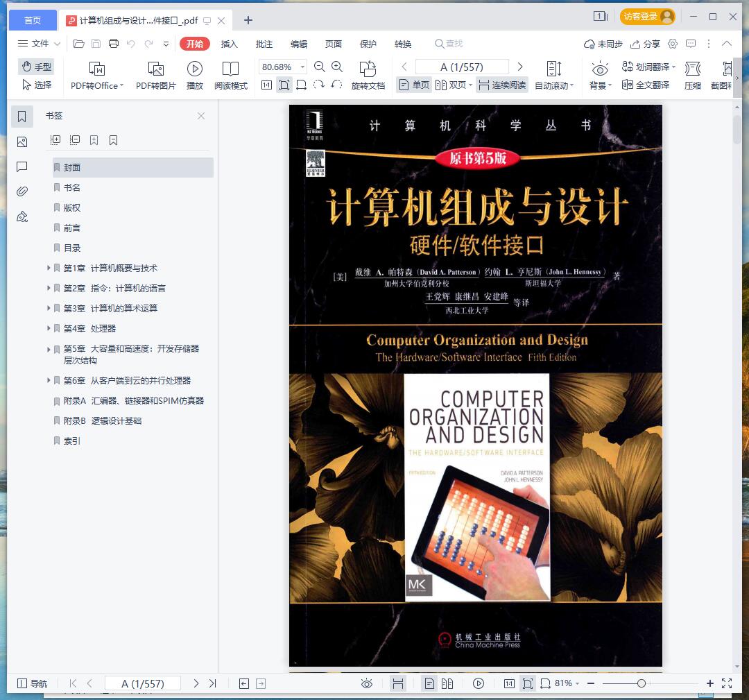
Task: Enter 阅读模式 reading mode
Action: point(231,76)
